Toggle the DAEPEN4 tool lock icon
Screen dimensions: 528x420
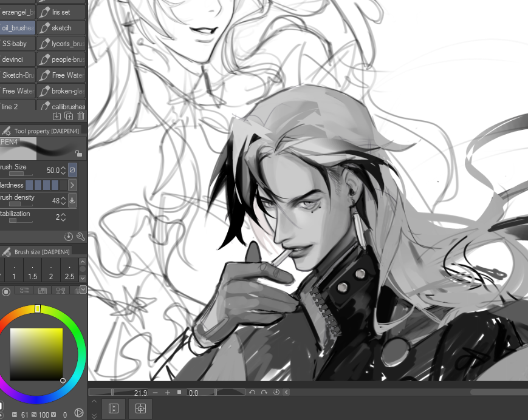[78, 154]
